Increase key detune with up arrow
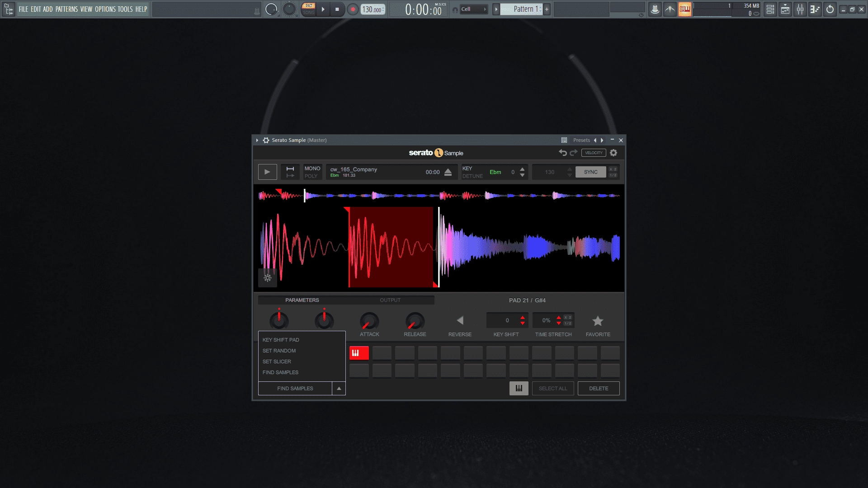Image resolution: width=868 pixels, height=488 pixels. click(522, 169)
